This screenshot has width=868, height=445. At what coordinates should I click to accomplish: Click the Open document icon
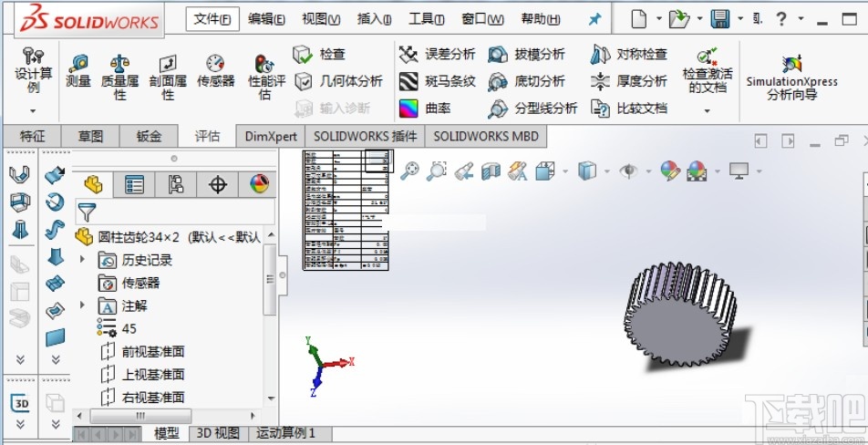point(678,19)
